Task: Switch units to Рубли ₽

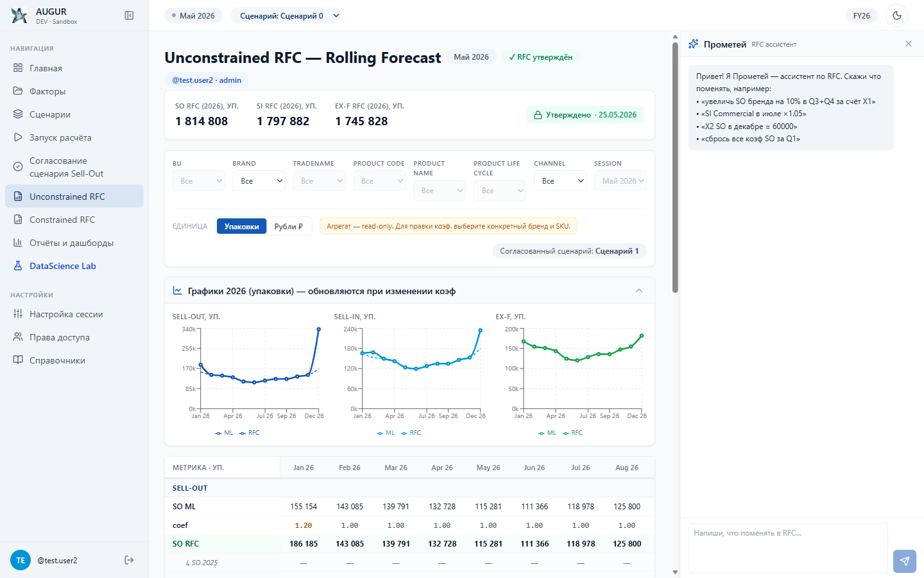Action: (x=289, y=226)
